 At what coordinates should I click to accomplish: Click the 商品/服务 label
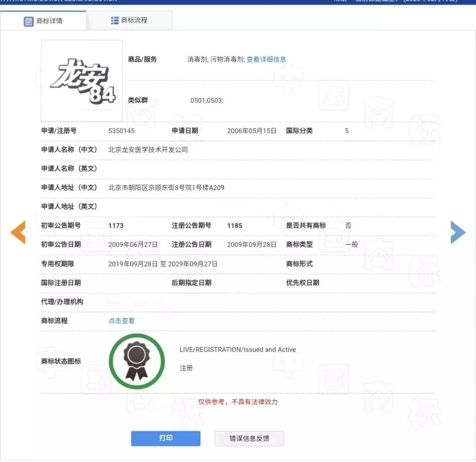pos(142,59)
